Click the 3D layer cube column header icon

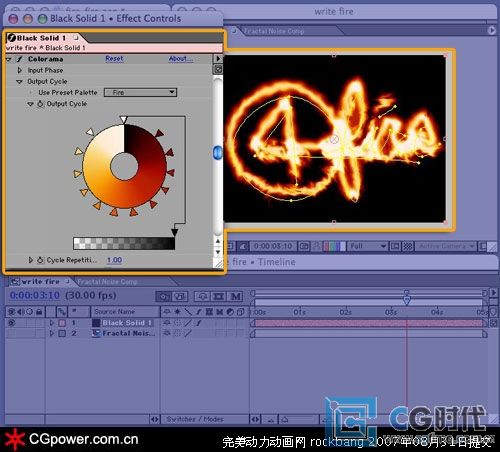click(241, 312)
